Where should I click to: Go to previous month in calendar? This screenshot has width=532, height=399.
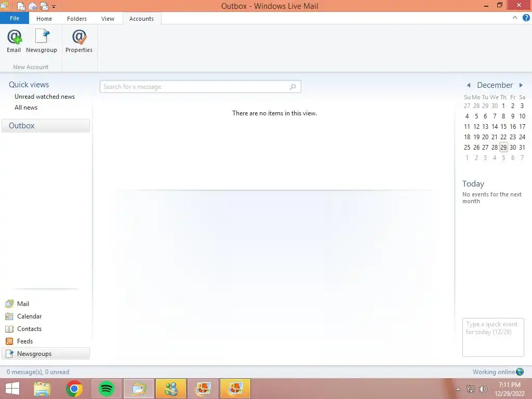(x=469, y=85)
